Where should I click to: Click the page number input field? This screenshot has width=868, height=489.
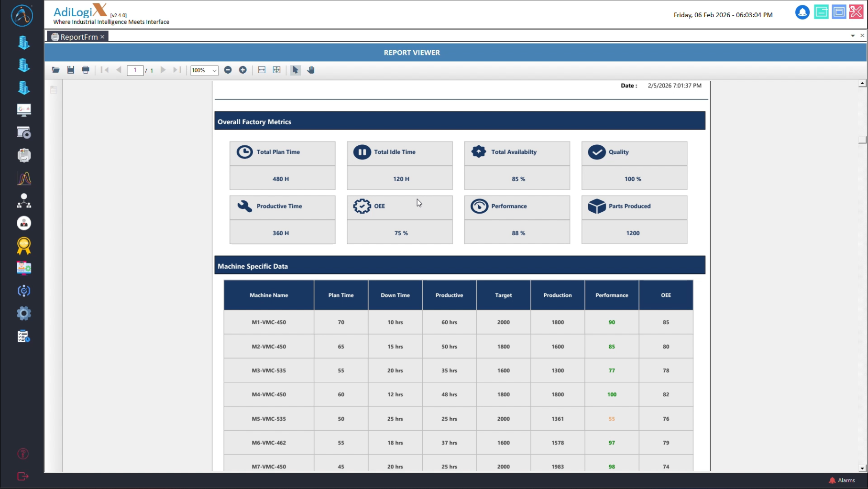coord(135,70)
